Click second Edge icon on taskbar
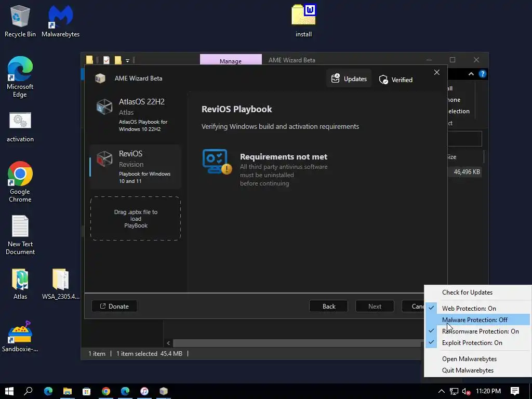The height and width of the screenshot is (399, 532). (125, 391)
